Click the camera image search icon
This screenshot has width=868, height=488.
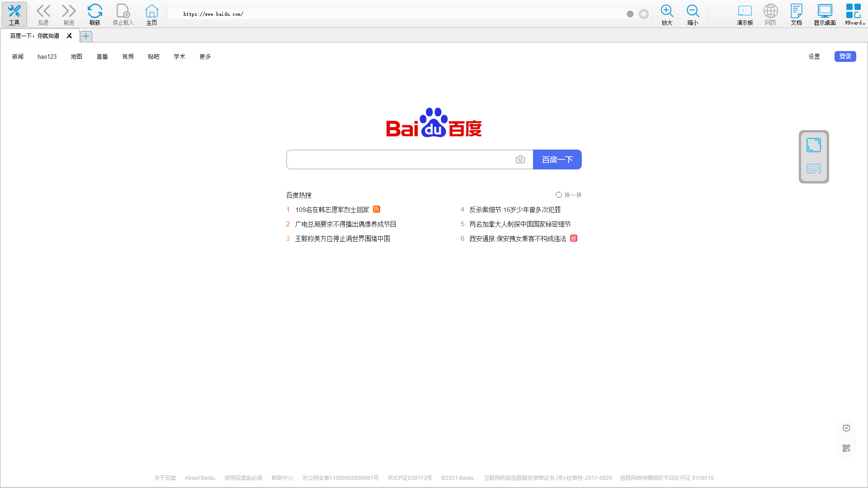coord(520,160)
